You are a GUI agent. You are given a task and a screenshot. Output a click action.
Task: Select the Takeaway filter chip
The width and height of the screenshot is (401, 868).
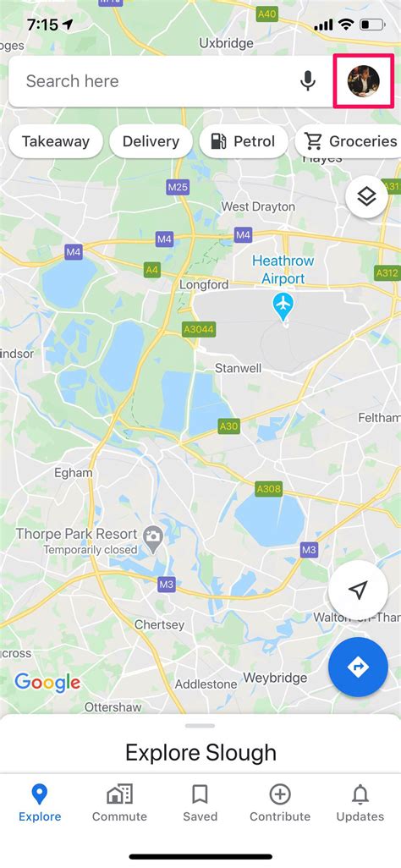coord(55,142)
